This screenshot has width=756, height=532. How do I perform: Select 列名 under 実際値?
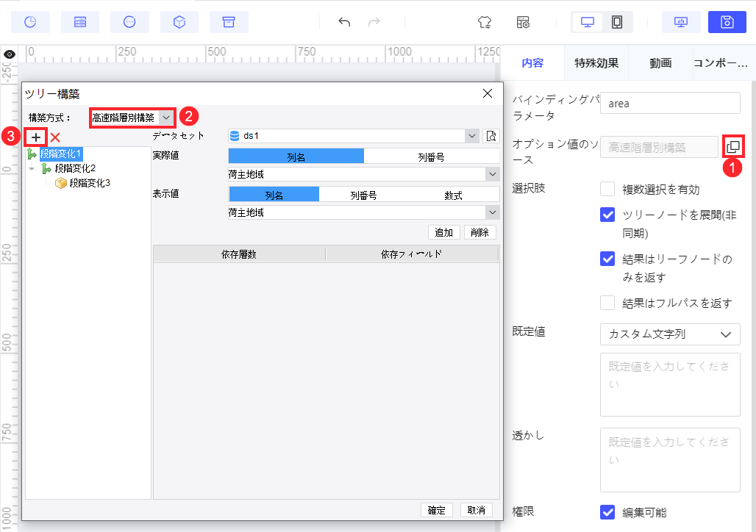(x=296, y=157)
